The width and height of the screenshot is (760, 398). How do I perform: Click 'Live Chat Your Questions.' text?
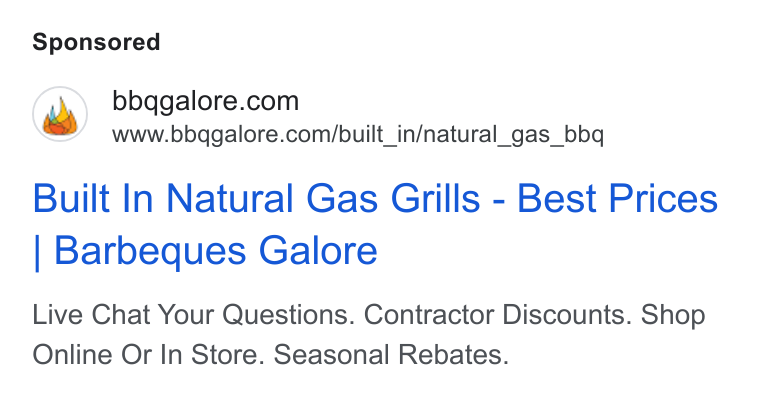pos(194,315)
